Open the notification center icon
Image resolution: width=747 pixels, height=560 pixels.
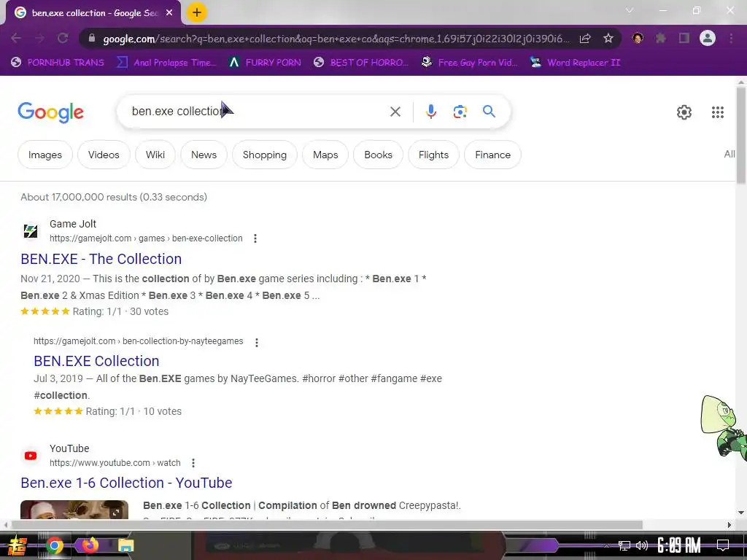tap(723, 545)
